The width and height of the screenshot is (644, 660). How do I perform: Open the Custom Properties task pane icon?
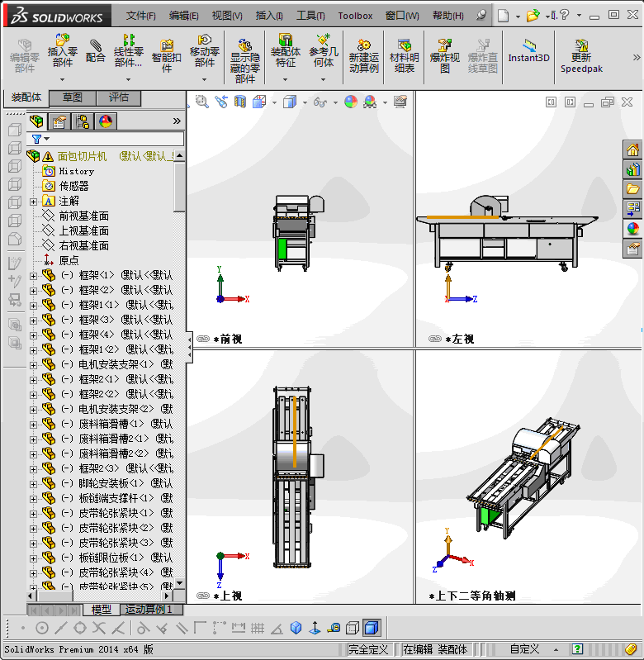point(632,249)
